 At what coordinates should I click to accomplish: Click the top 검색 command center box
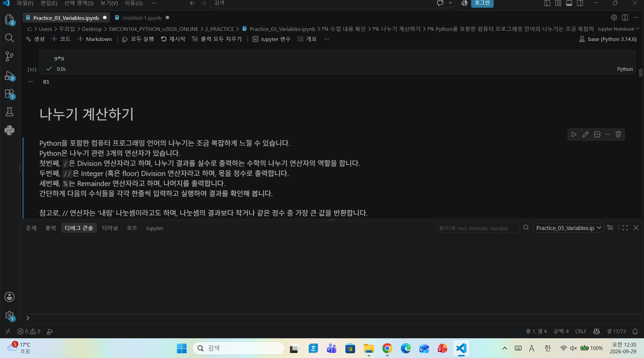point(322,3)
